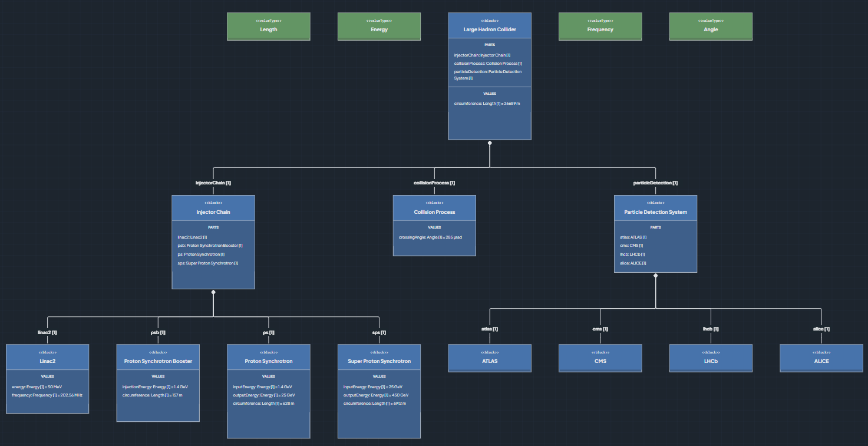
Task: Click the 'linac2 [1]' connector label
Action: (47, 332)
